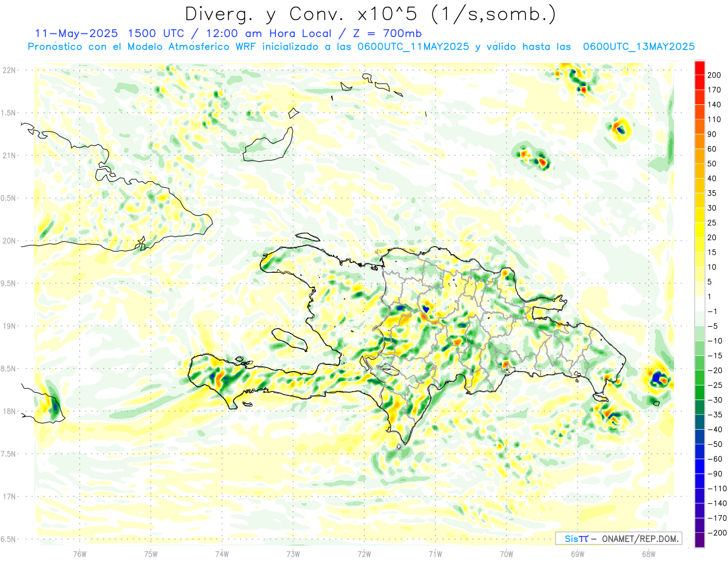Click the '0.5N' latitude label
Viewport: 728px width, 562px height.
9,198
